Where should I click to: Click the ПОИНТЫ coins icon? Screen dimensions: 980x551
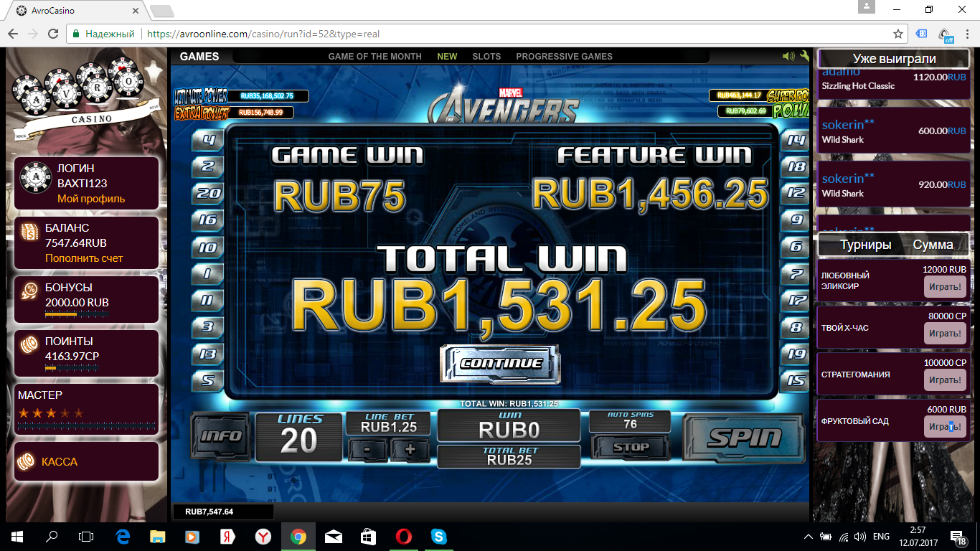(x=29, y=347)
